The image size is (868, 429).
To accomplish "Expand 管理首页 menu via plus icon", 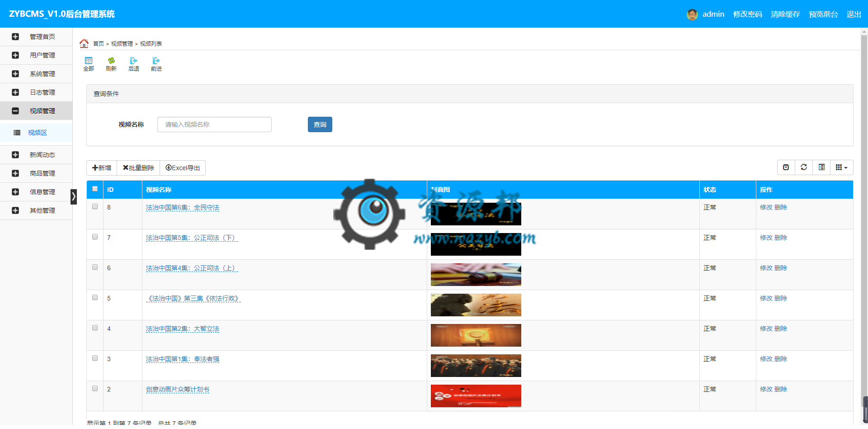I will point(15,37).
